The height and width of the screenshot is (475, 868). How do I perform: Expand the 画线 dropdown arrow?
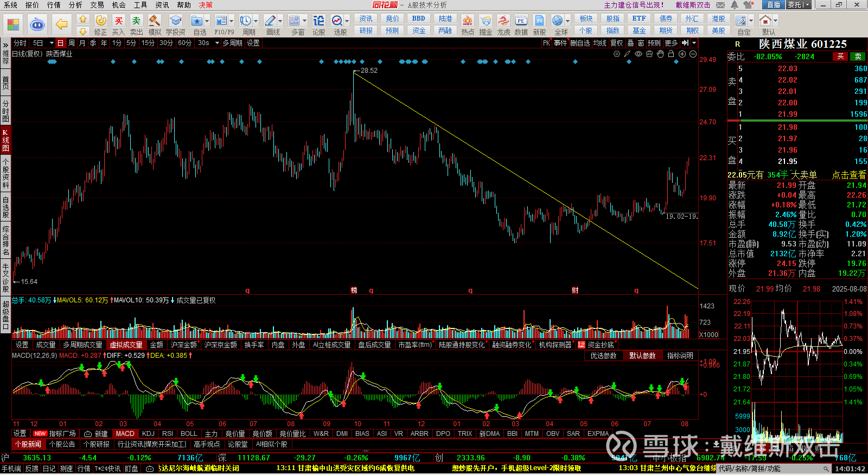(280, 21)
